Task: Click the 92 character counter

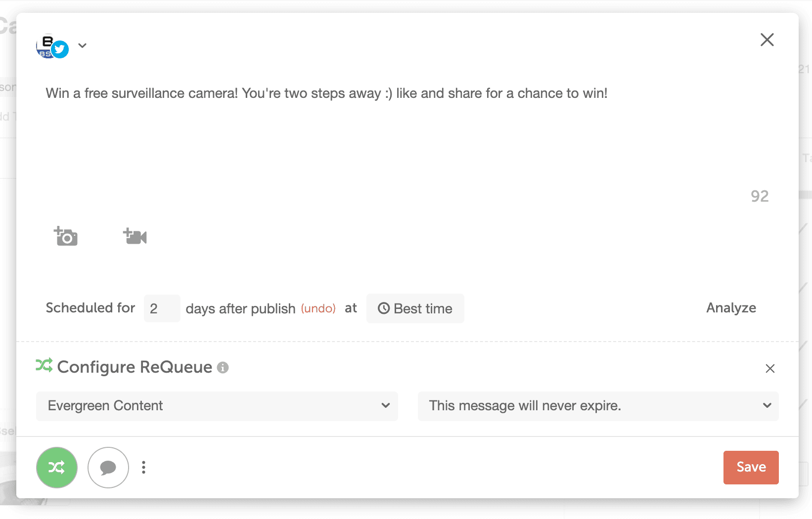Action: pyautogui.click(x=759, y=196)
